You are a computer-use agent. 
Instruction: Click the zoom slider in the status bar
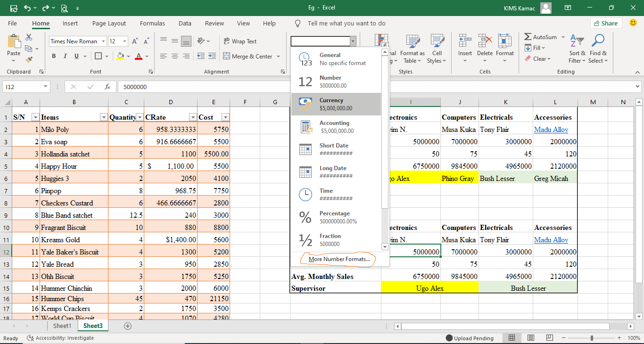(591, 338)
